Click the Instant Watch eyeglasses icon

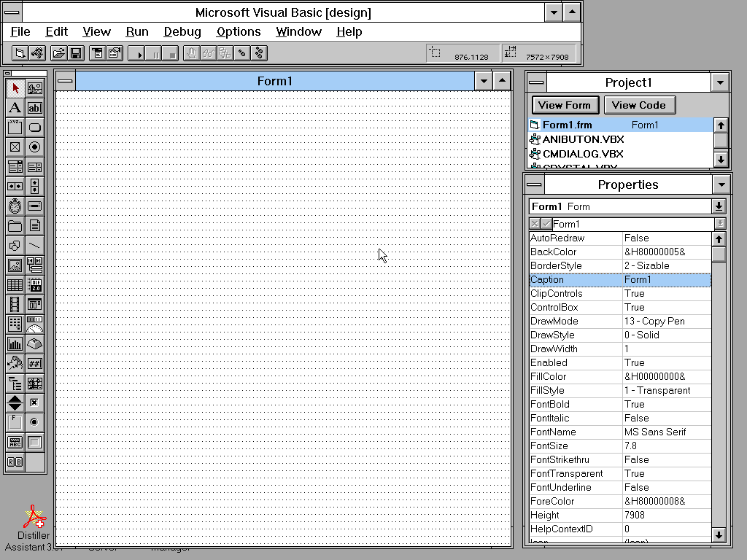pyautogui.click(x=209, y=52)
